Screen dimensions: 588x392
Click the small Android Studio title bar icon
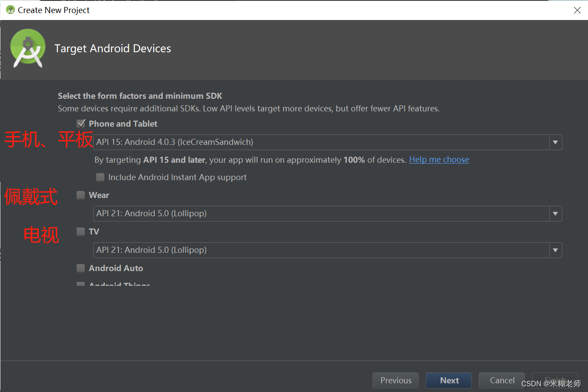pyautogui.click(x=10, y=10)
